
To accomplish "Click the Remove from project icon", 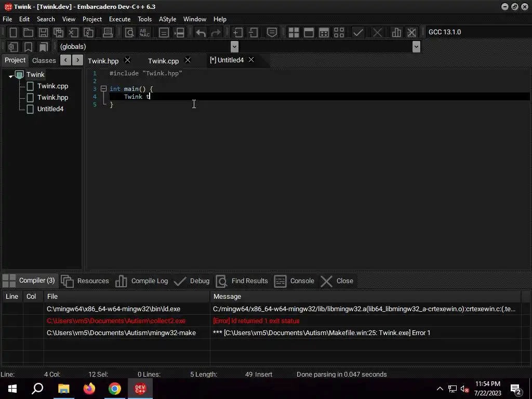I will pos(253,33).
